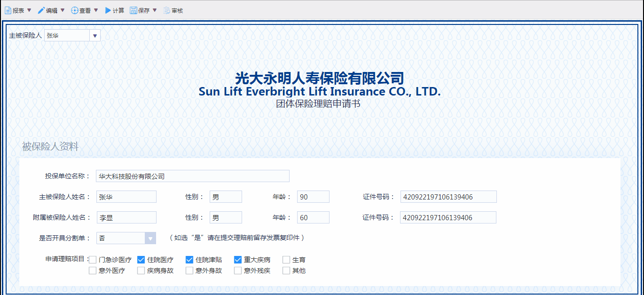Click the 查看 view icon
This screenshot has width=644, height=295.
tap(74, 10)
